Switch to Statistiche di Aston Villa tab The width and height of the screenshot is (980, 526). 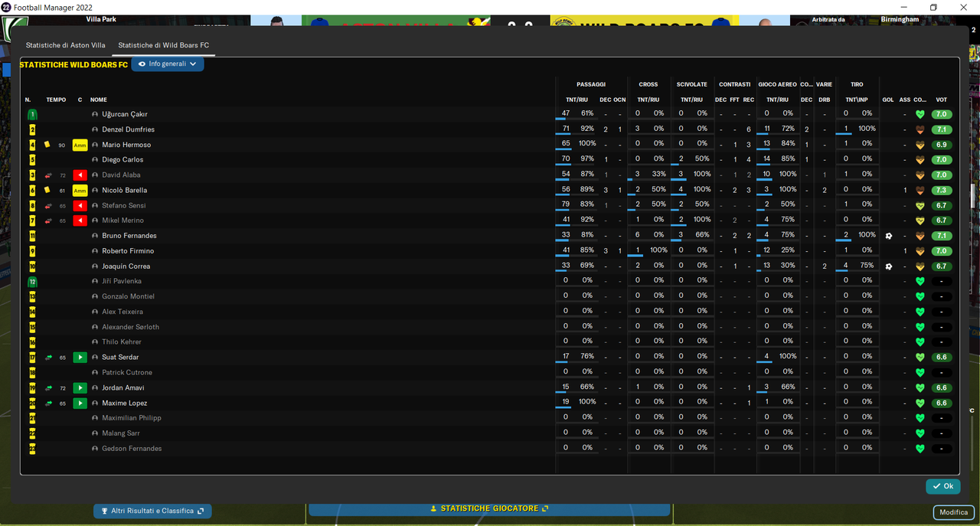66,45
